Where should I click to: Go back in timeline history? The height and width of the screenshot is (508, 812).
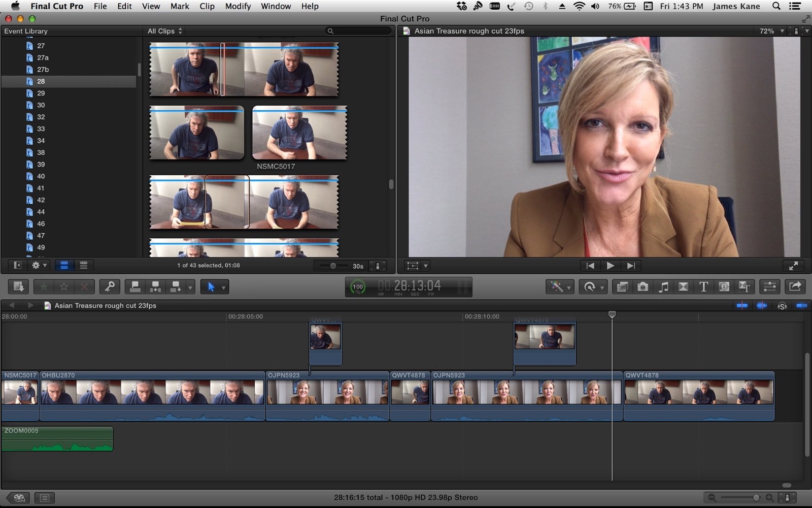[x=11, y=305]
